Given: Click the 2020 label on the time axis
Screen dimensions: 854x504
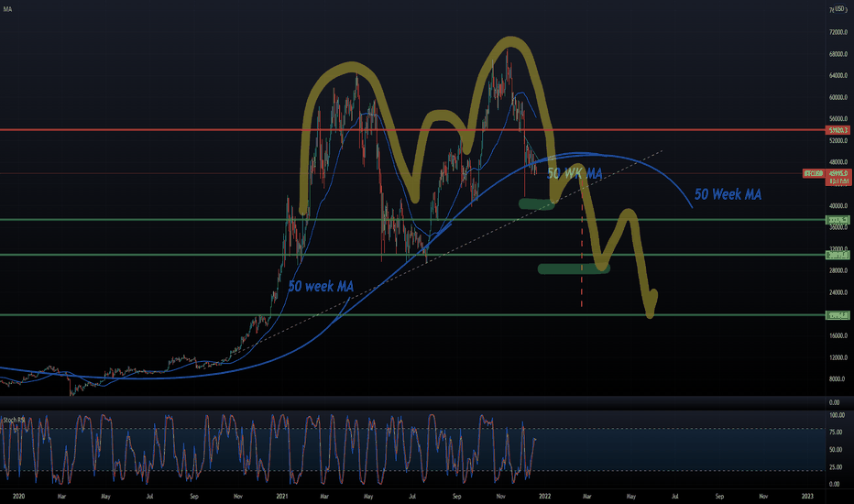Looking at the screenshot, I should [x=18, y=497].
